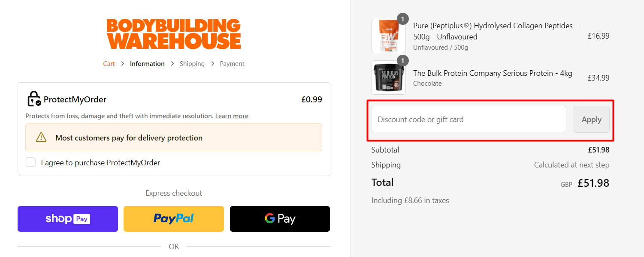Click the quantity badge on Serious Protein
The height and width of the screenshot is (257, 644).
402,60
